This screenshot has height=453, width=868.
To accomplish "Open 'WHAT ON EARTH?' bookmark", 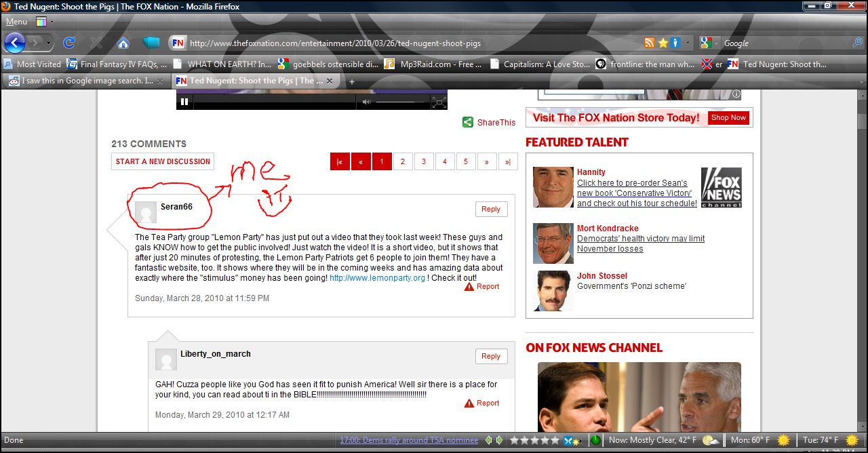I will tap(222, 64).
